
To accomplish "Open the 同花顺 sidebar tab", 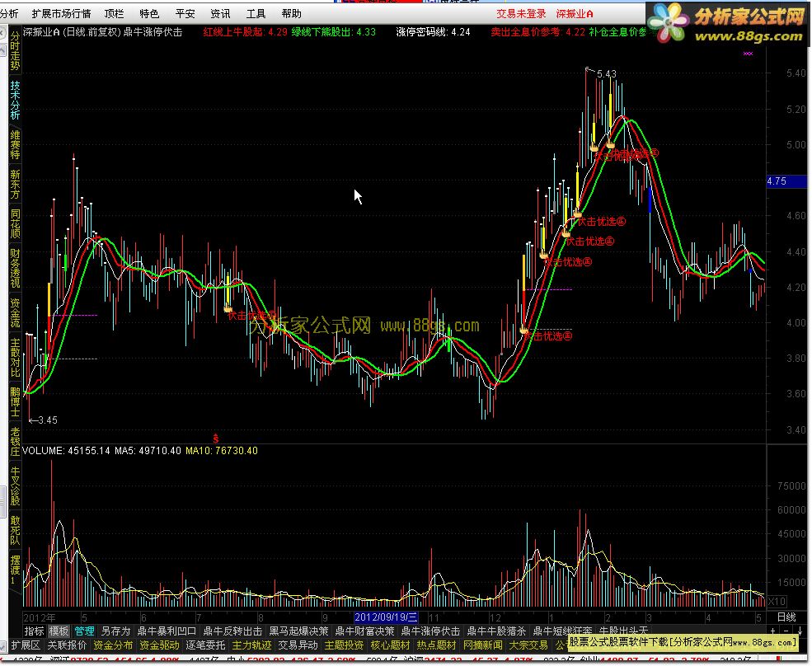I will (x=15, y=223).
